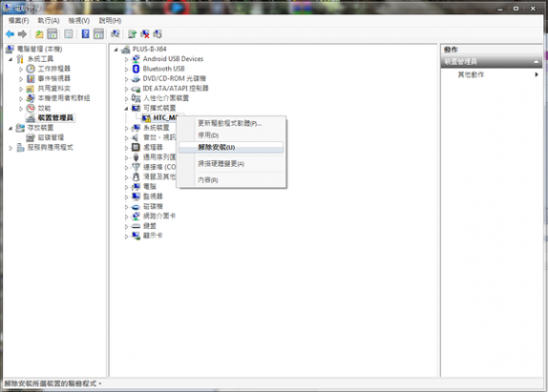Select 事件檢視器 in left tree
Image resolution: width=548 pixels, height=392 pixels.
click(53, 78)
